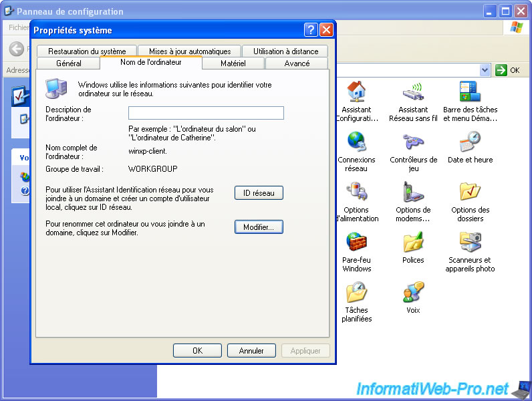Open Pare-feu Windows icon

pos(356,241)
